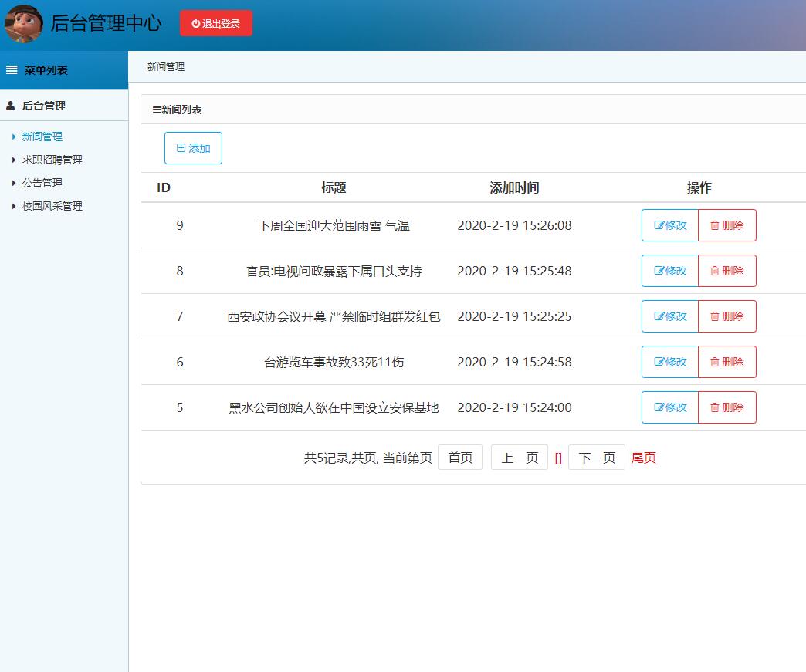Click the power icon on 退出登录 button
The image size is (806, 672).
(195, 23)
